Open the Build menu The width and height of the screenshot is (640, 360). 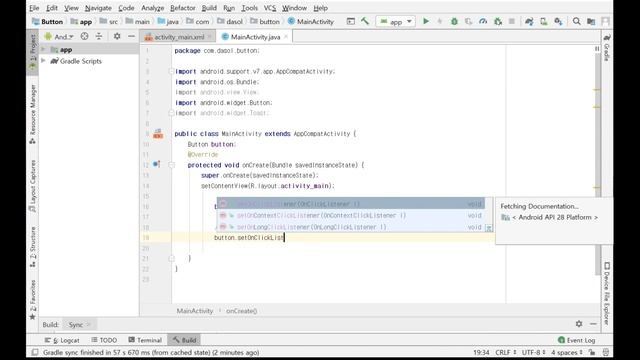pyautogui.click(x=209, y=8)
